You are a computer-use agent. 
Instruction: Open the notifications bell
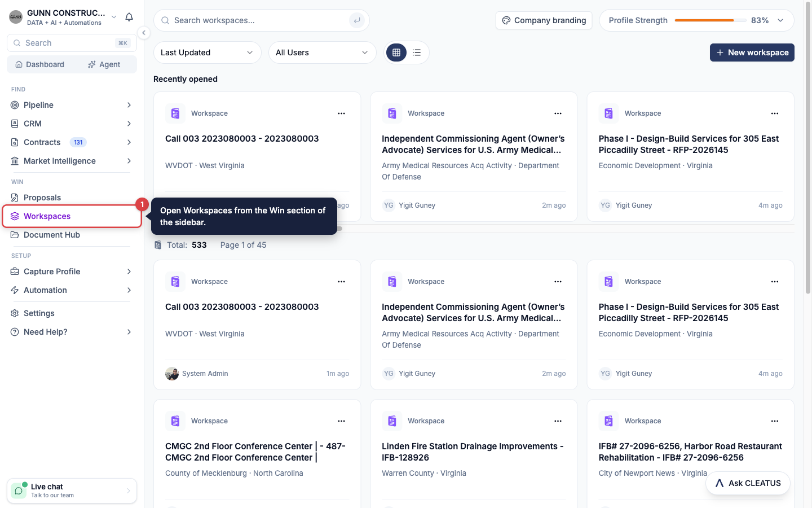coord(129,17)
